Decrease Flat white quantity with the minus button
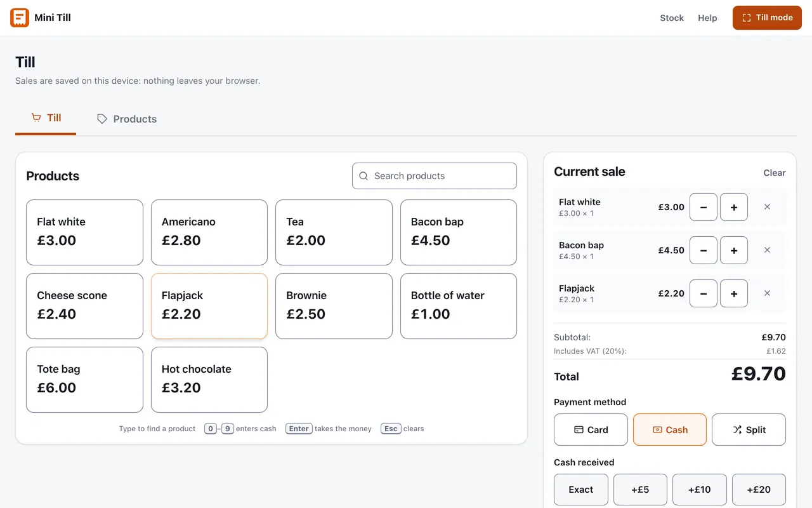812x508 pixels. point(704,207)
